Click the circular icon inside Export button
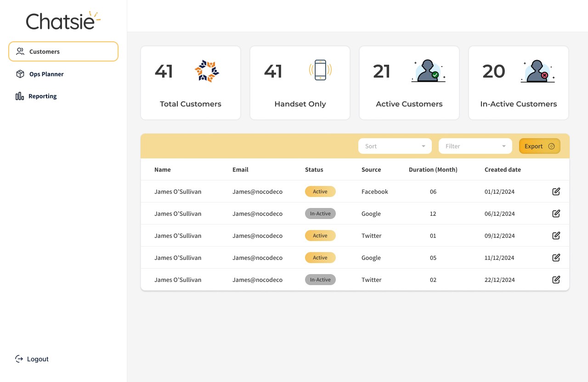Screen dimensions: 588x382 [x=551, y=146]
